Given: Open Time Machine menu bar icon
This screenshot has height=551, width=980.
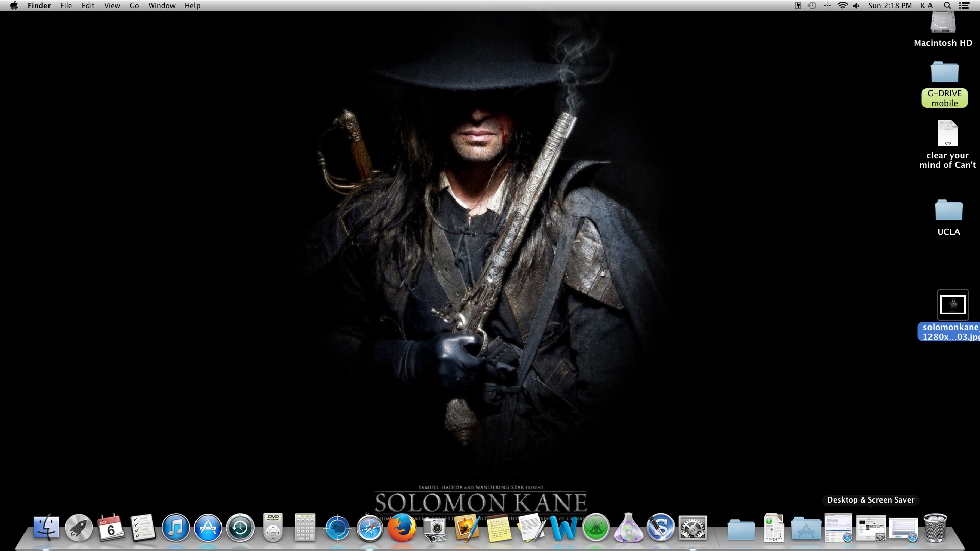Looking at the screenshot, I should coord(812,6).
